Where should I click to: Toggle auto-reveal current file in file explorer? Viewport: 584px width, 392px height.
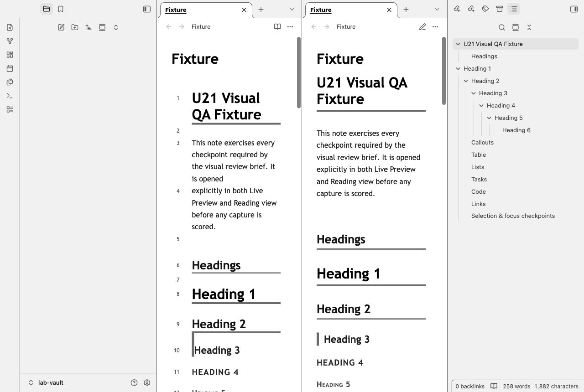coord(102,27)
